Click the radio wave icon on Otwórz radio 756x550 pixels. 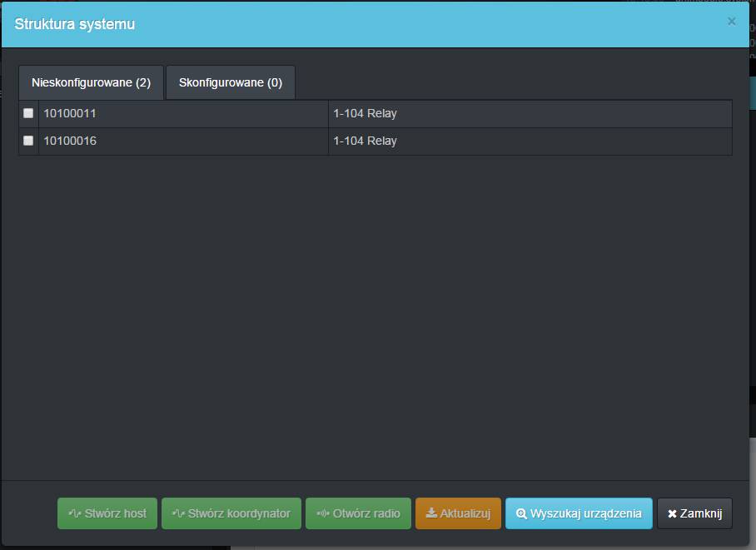(323, 514)
